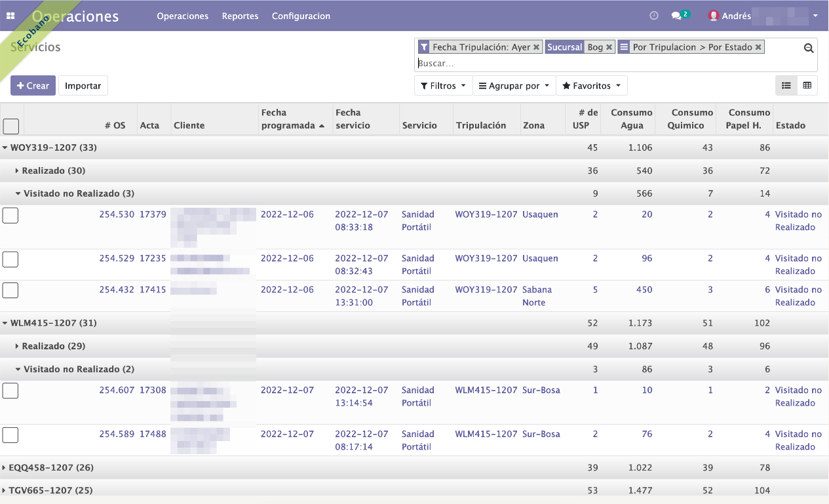Expand the Realizado (30) subgroup

(x=50, y=170)
